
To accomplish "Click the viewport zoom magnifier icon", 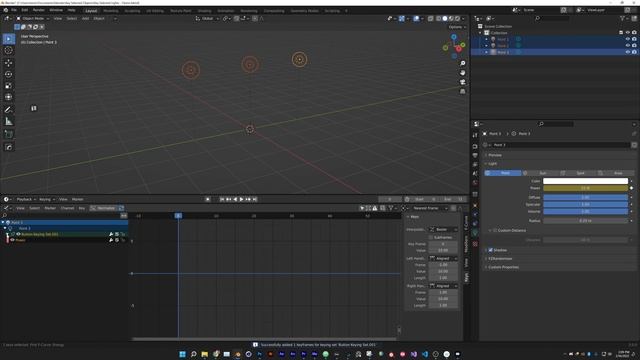I will [x=462, y=63].
